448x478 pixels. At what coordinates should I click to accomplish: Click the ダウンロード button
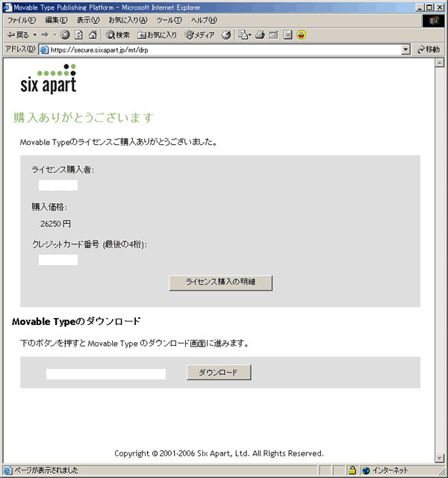pyautogui.click(x=219, y=372)
